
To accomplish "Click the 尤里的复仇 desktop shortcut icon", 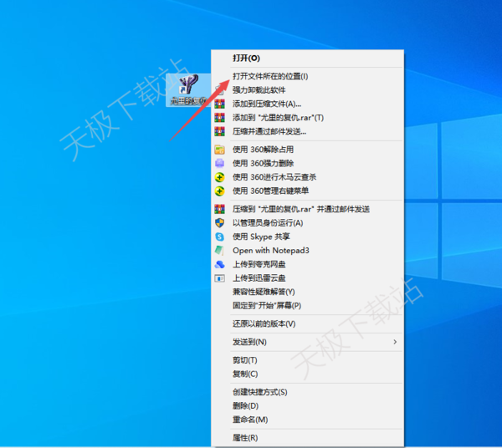I will (x=189, y=85).
